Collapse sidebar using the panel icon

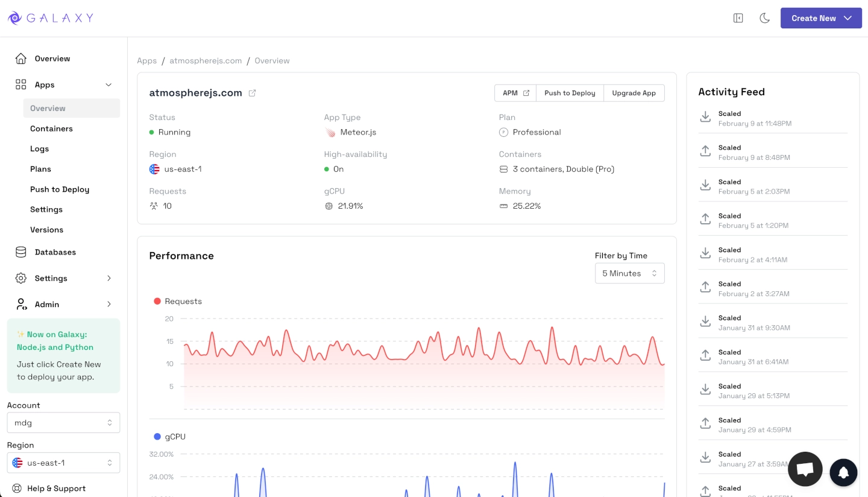point(738,18)
